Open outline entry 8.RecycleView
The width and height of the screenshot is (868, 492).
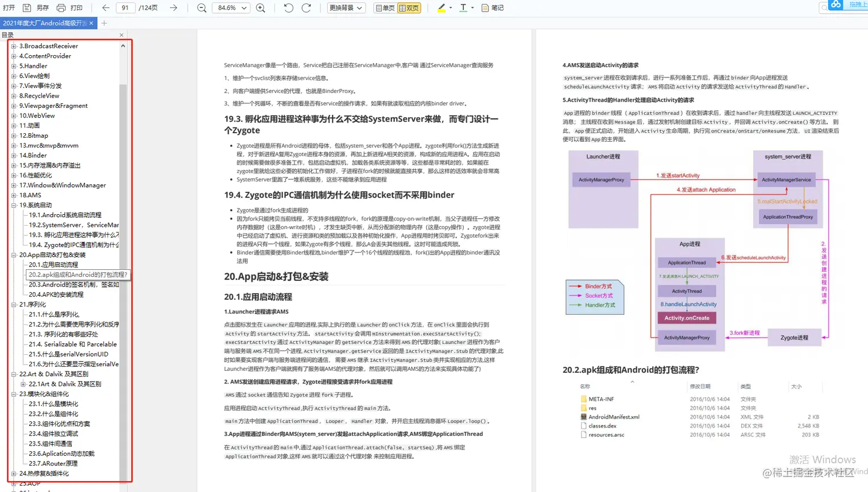[x=39, y=96]
